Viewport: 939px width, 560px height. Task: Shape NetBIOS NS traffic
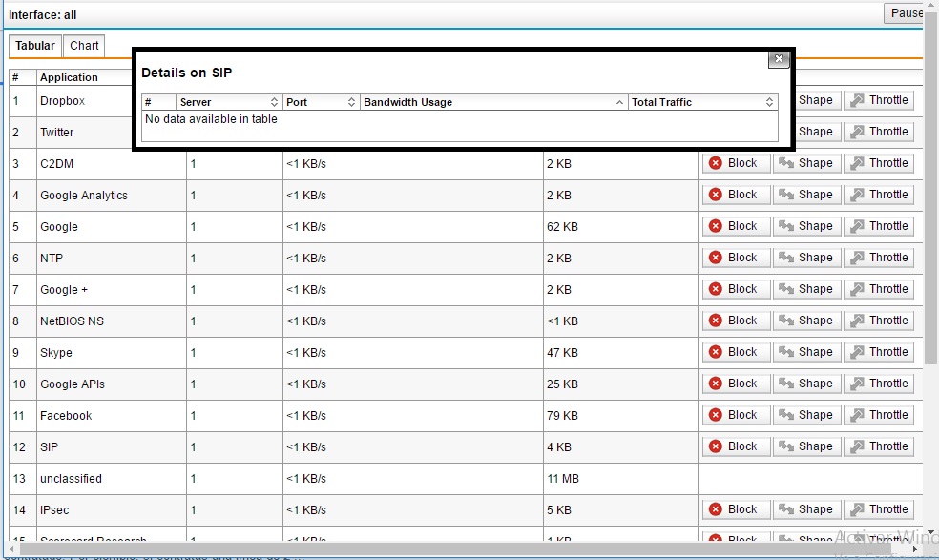(x=806, y=321)
